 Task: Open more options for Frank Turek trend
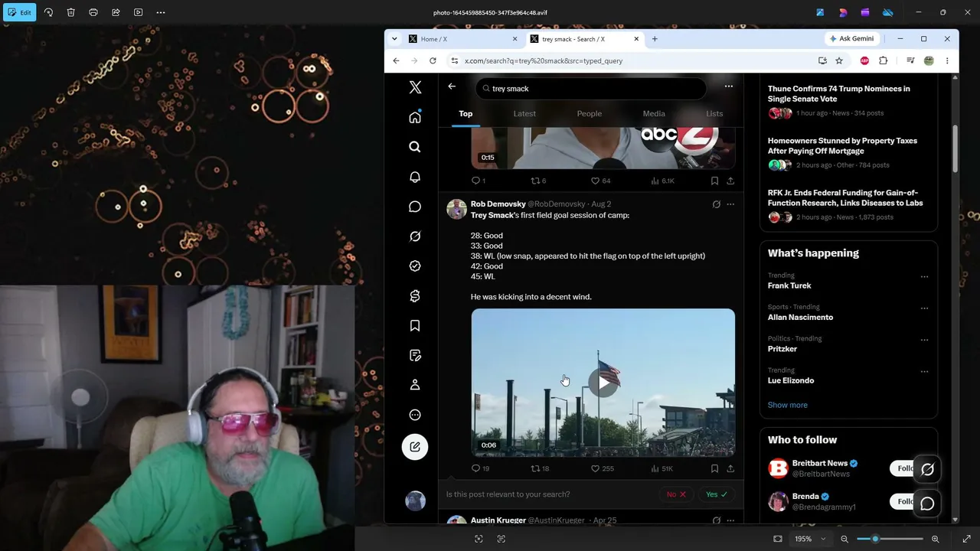(924, 276)
